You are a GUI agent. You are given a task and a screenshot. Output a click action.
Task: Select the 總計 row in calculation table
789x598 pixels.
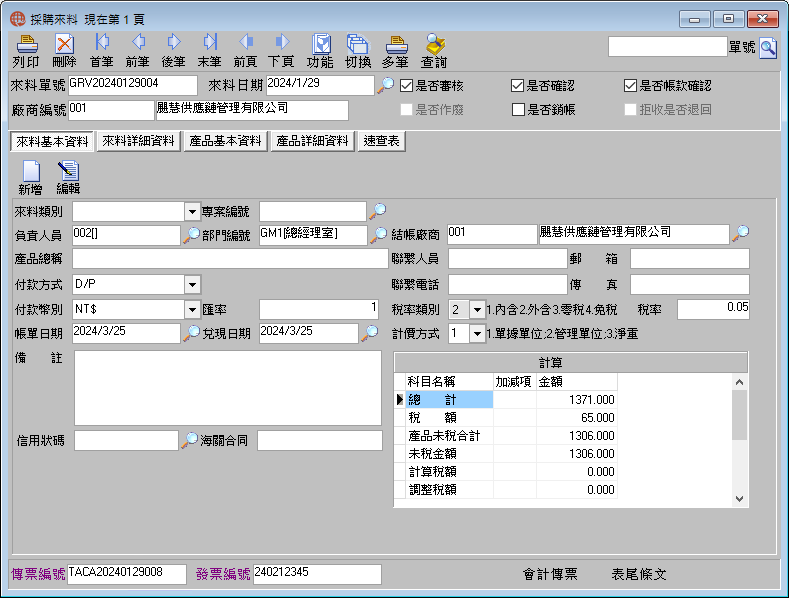coord(506,400)
